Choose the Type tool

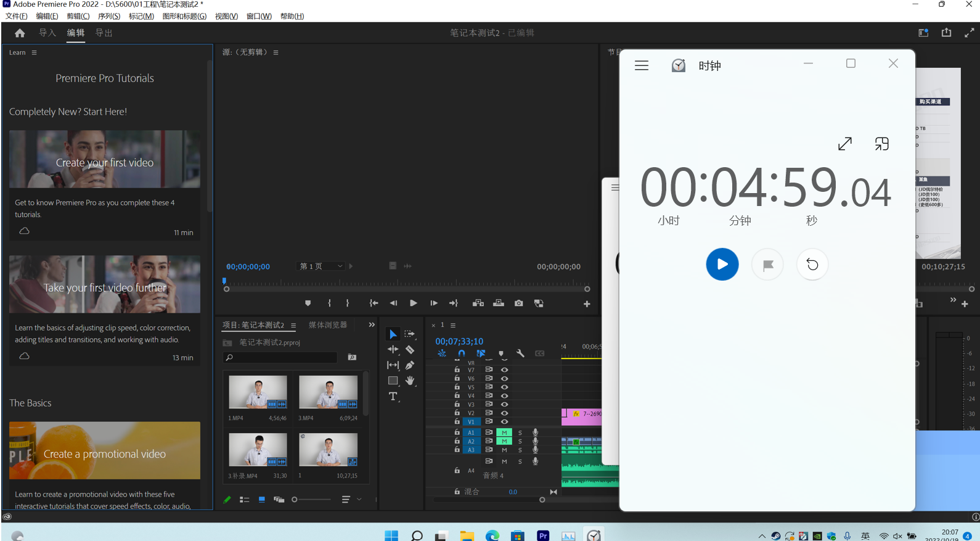pyautogui.click(x=393, y=397)
